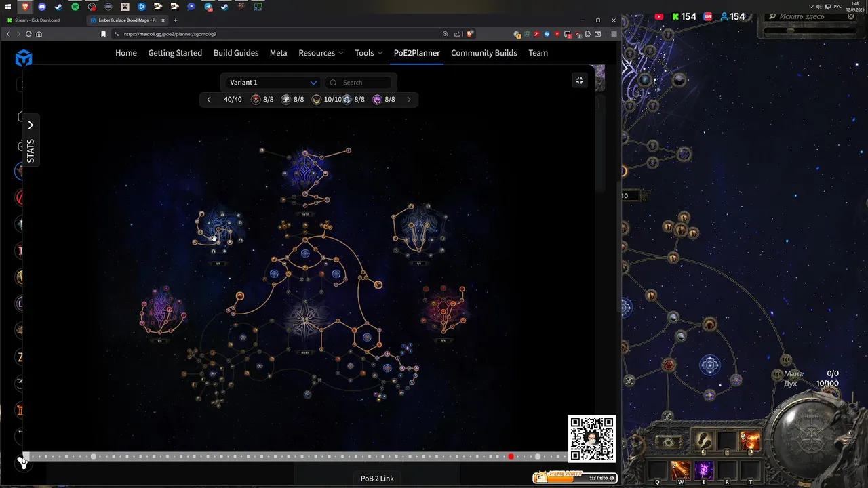
Task: Open Build Guides page
Action: tap(236, 53)
